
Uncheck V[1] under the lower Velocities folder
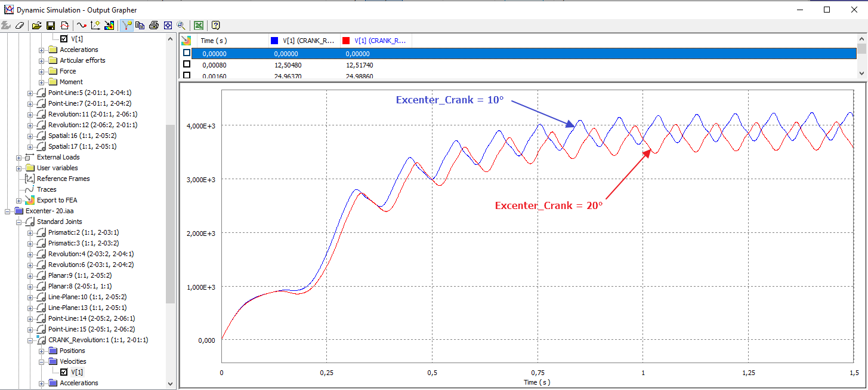64,372
